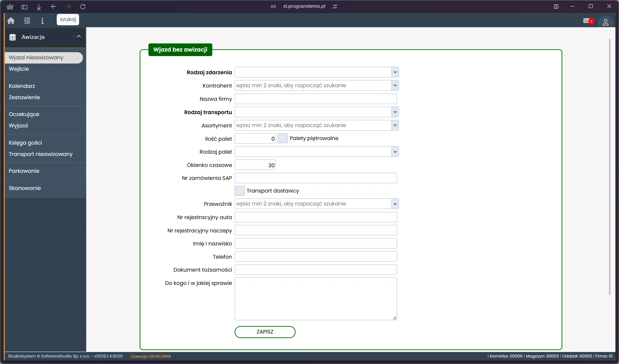Focus the Ilość palet number field
619x364 pixels.
tap(255, 138)
